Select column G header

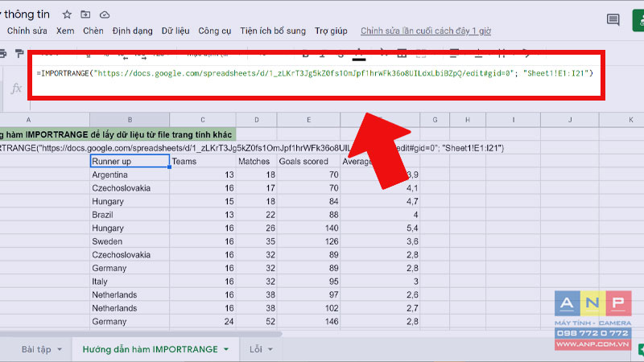435,120
